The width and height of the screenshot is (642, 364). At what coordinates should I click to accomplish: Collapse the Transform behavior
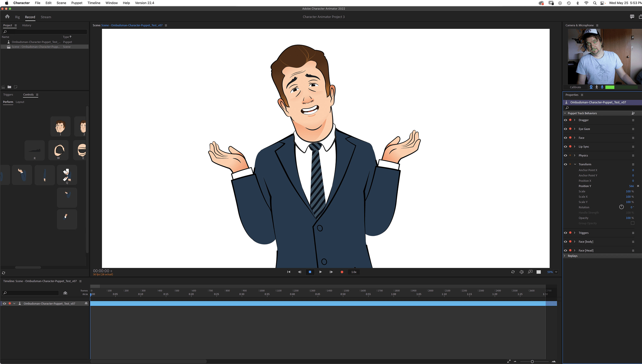[x=575, y=164]
